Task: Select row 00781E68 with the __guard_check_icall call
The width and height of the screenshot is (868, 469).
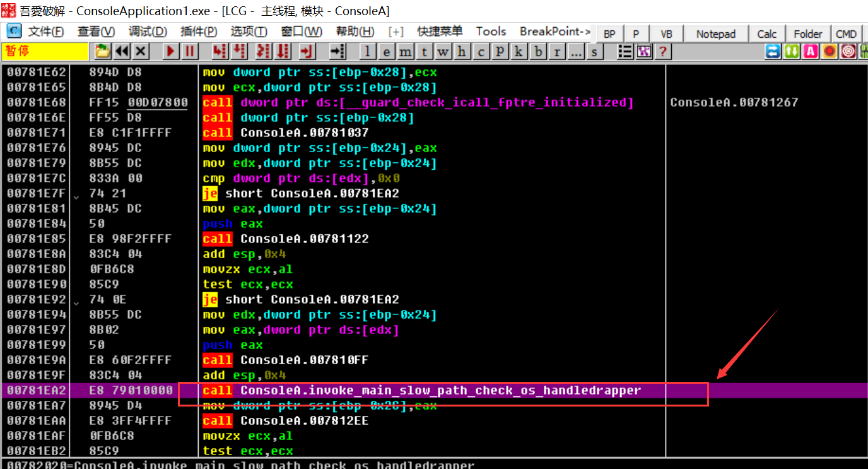Action: point(434,102)
